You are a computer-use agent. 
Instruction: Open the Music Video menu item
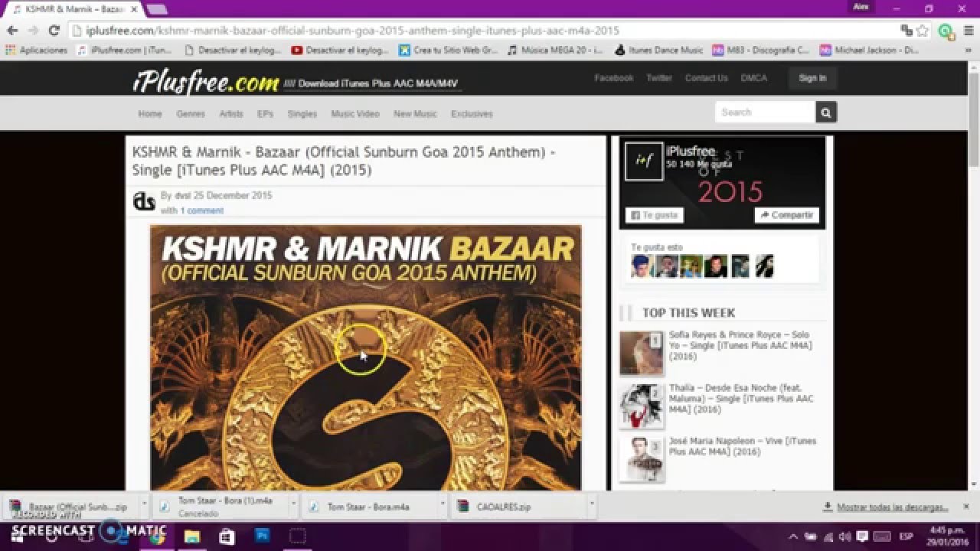pyautogui.click(x=355, y=113)
